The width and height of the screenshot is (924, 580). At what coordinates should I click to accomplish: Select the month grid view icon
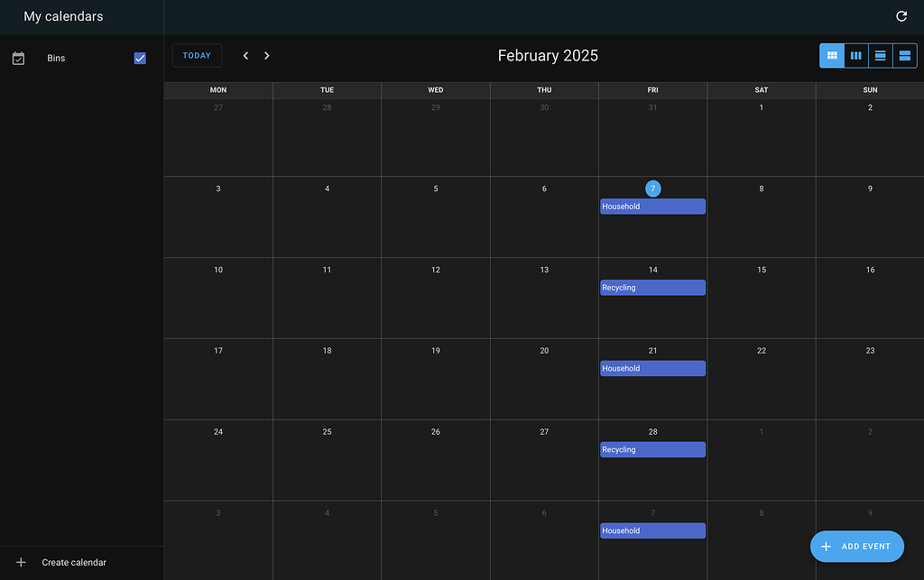[x=831, y=55]
